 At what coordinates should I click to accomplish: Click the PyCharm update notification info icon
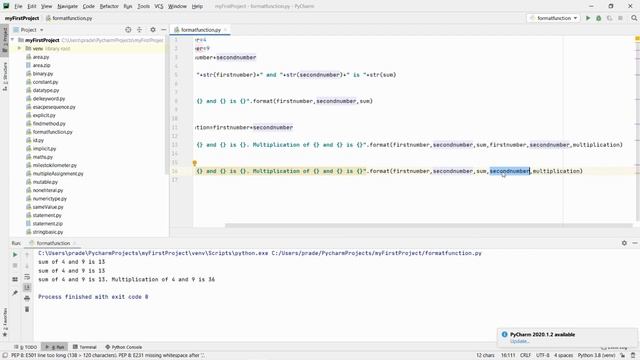(504, 334)
